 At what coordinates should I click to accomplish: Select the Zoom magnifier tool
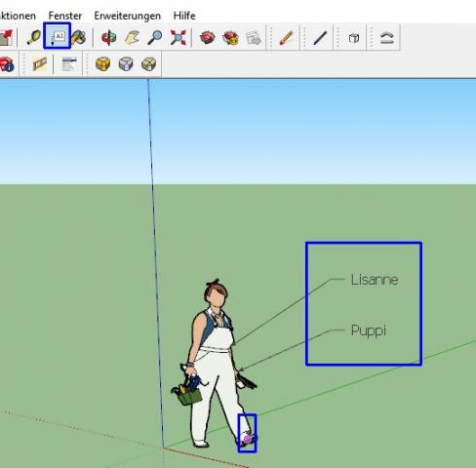pos(155,38)
